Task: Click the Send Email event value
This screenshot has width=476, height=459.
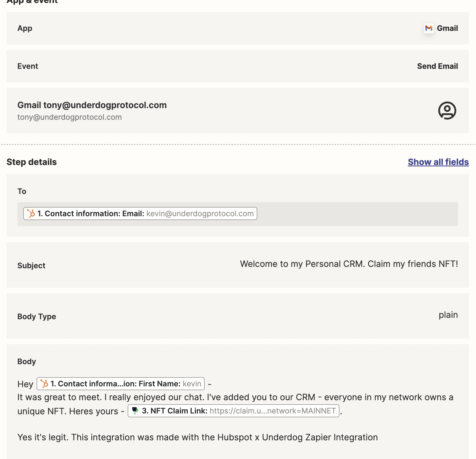Action: pyautogui.click(x=438, y=66)
